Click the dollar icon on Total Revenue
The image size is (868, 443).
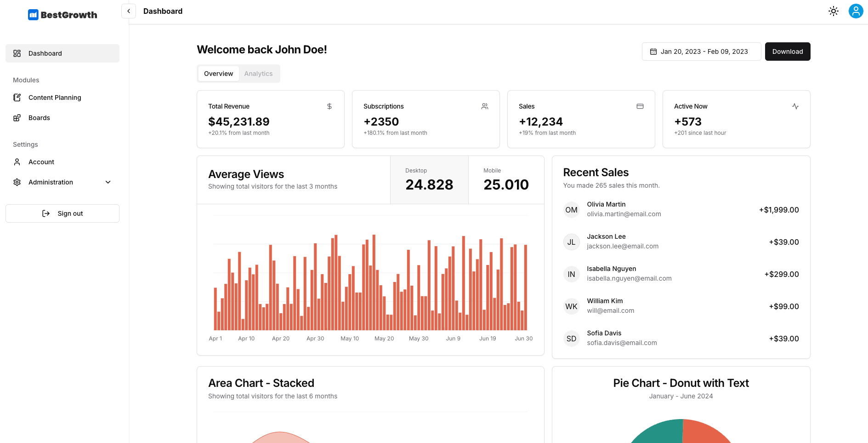tap(329, 106)
